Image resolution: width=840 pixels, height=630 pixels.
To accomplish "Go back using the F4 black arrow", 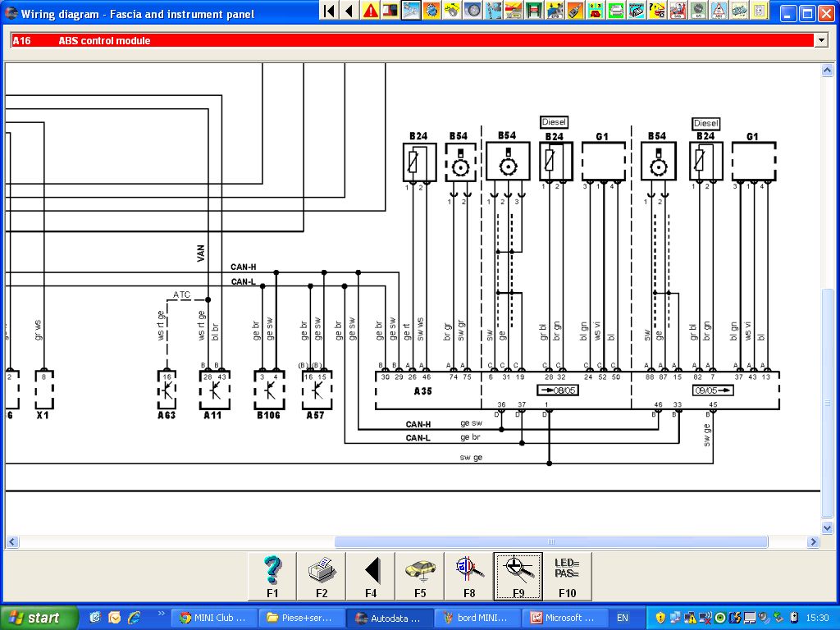I will click(x=371, y=576).
